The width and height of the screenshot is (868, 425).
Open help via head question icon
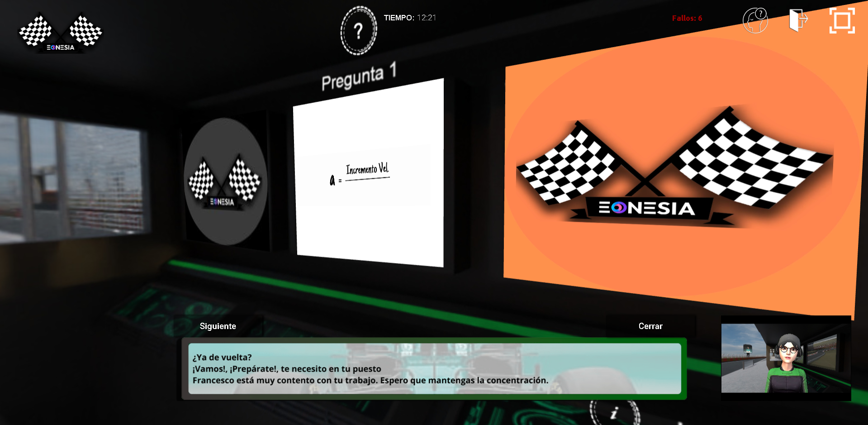pyautogui.click(x=755, y=20)
